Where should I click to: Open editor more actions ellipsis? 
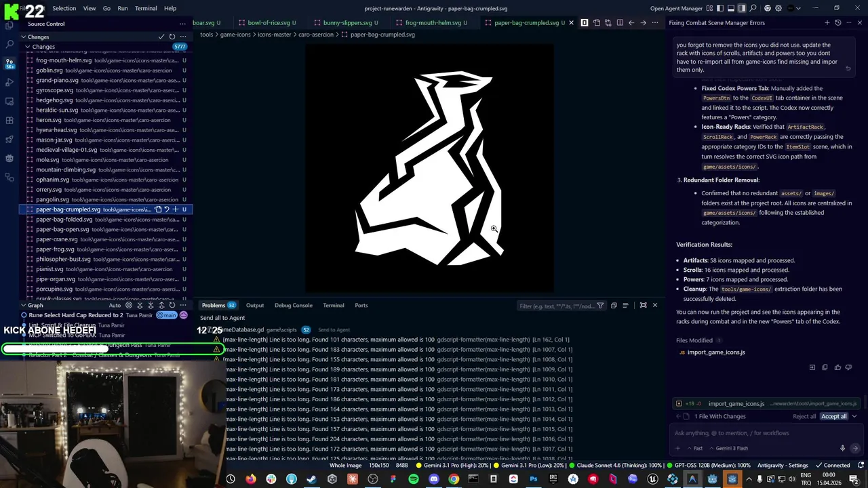point(654,22)
